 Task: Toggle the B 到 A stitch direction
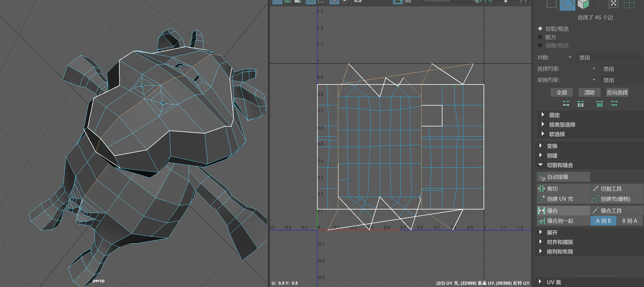coord(630,221)
